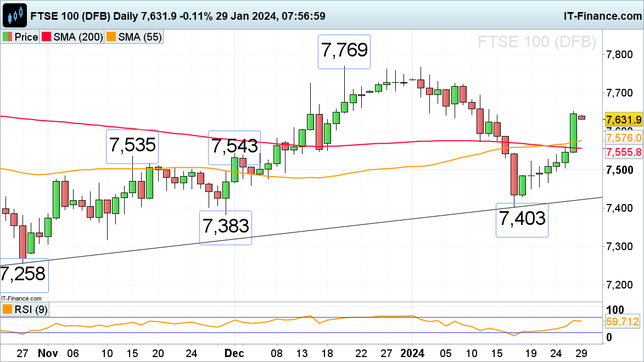Click the red SMA (200) legend swatch

coord(46,37)
